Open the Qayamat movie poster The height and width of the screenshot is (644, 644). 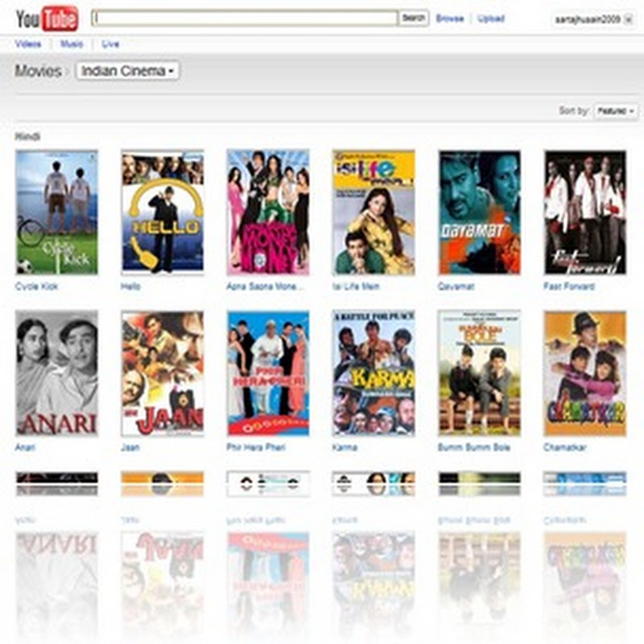(x=480, y=212)
